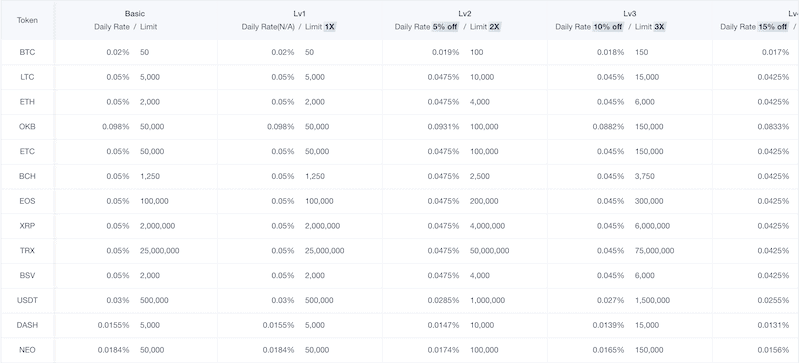The width and height of the screenshot is (800, 363).
Task: Click the Lv1 tier header
Action: click(300, 14)
